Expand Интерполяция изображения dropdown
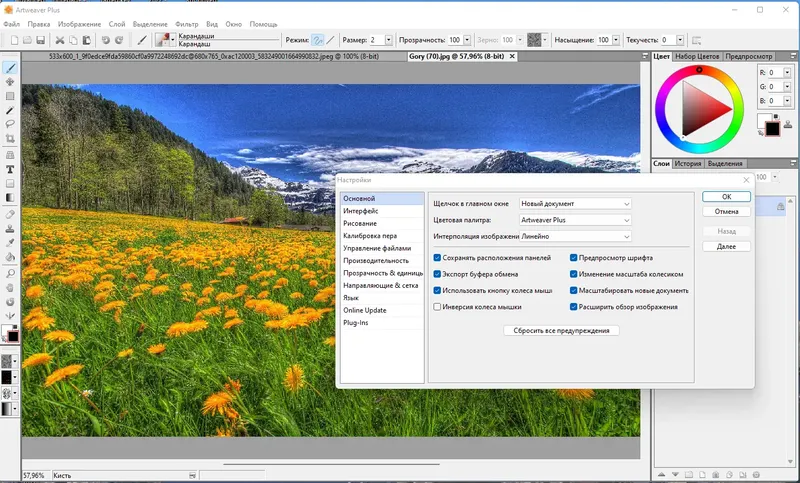This screenshot has height=483, width=800. tap(575, 236)
